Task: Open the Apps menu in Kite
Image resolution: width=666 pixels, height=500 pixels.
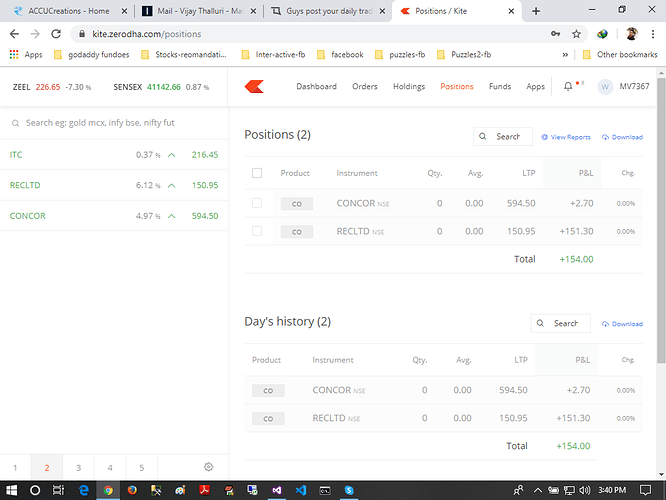Action: [535, 86]
